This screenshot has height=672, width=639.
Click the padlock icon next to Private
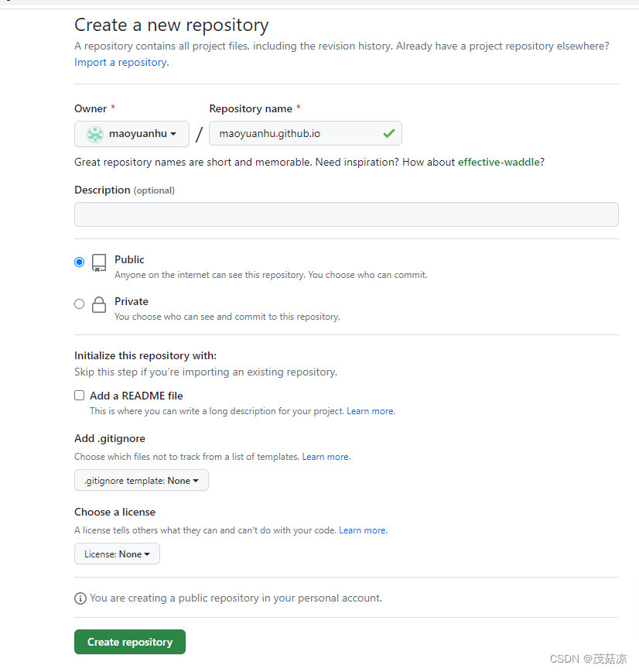[99, 304]
